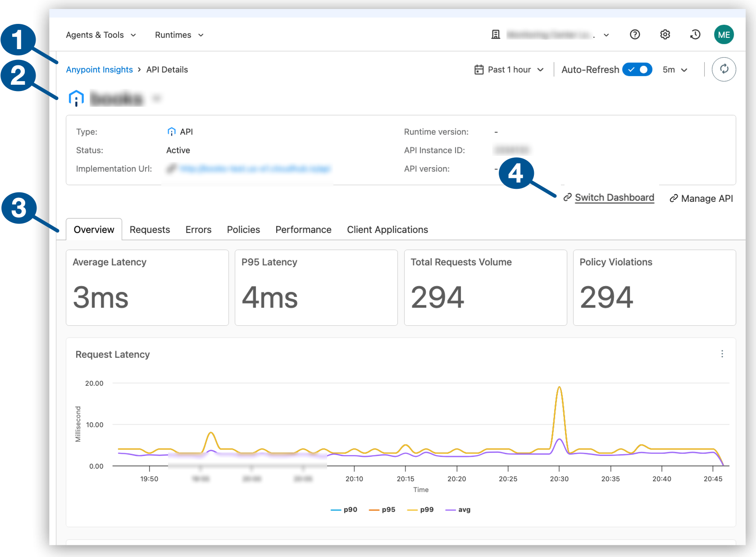Switch to the Requests tab

click(150, 229)
